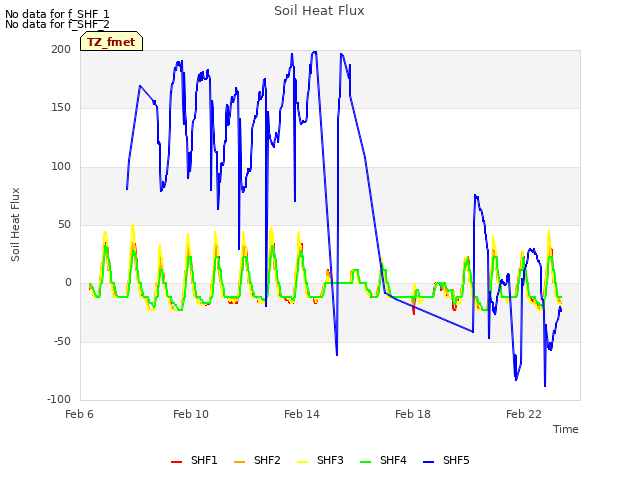Click the 0 y-axis tick label

click(x=68, y=282)
